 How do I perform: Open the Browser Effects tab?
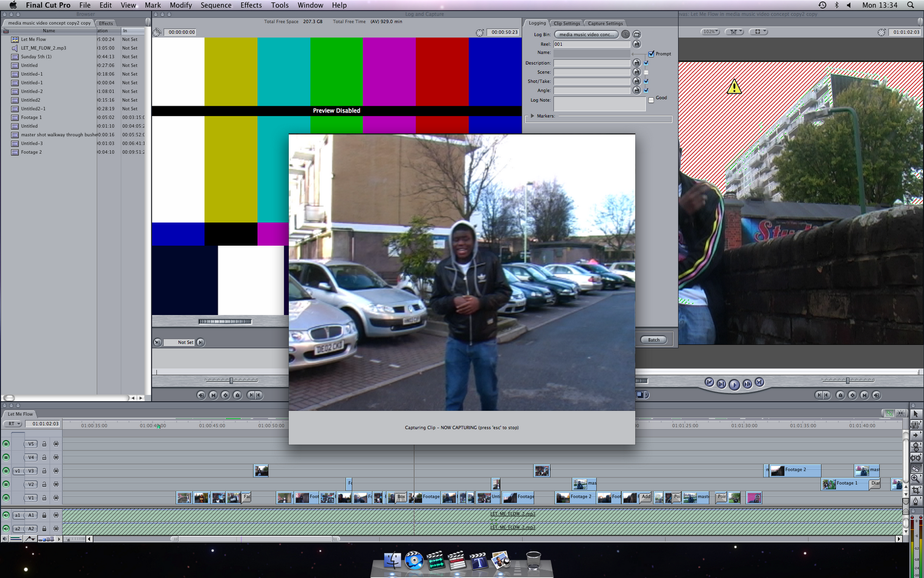(x=106, y=23)
